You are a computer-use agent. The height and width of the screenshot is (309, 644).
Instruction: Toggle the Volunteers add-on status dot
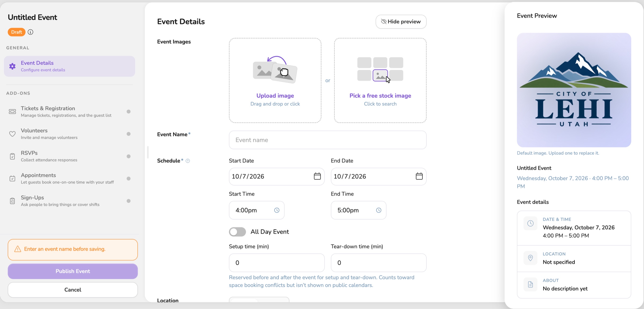pos(129,134)
